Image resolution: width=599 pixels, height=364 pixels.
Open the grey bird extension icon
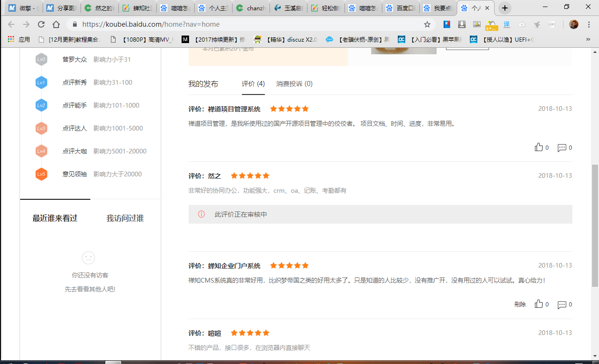[x=537, y=24]
